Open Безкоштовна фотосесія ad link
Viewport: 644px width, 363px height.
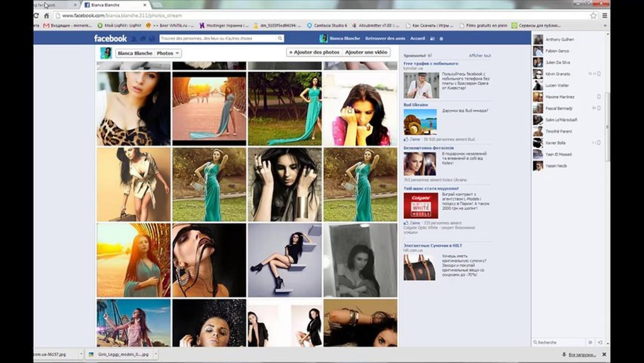[428, 148]
